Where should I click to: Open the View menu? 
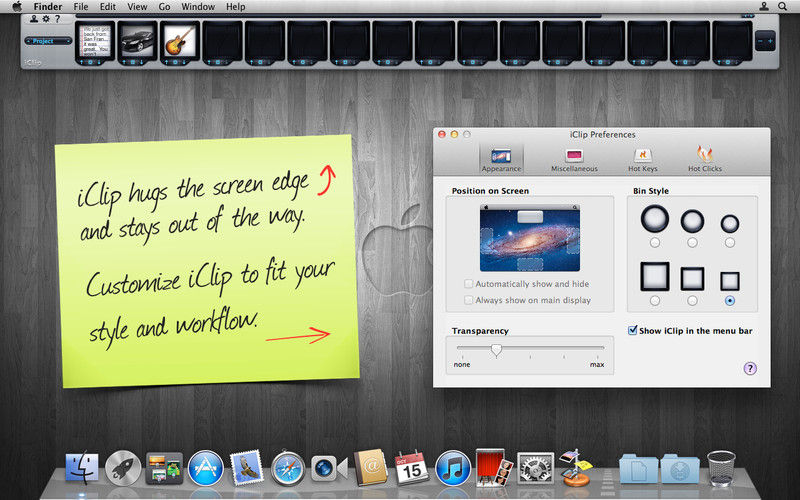pyautogui.click(x=137, y=7)
